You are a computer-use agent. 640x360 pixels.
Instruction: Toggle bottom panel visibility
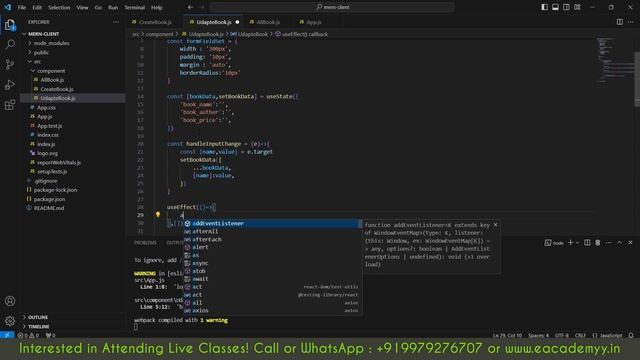pos(556,7)
